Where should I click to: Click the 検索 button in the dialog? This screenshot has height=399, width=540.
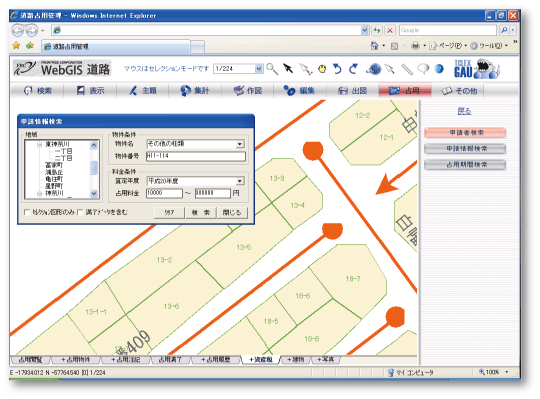[201, 212]
